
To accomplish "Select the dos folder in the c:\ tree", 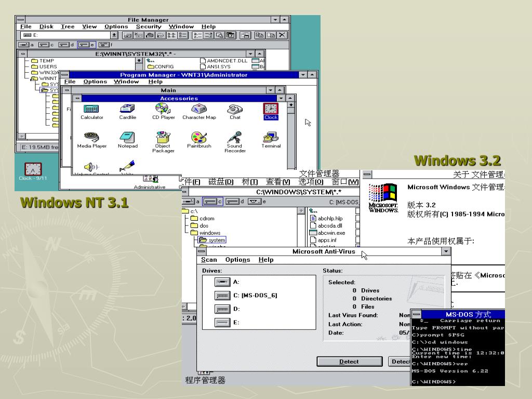I will pos(199,225).
